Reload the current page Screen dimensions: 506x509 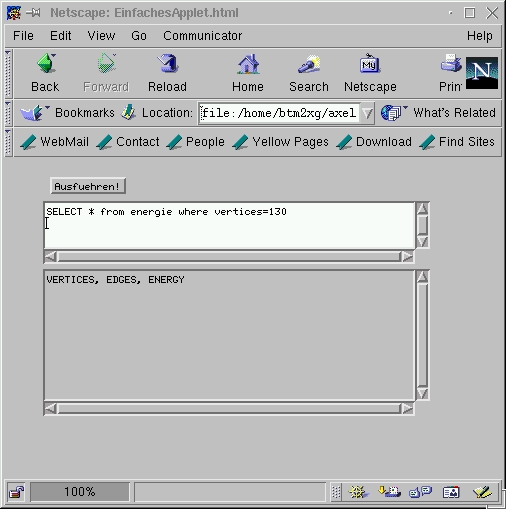(168, 63)
